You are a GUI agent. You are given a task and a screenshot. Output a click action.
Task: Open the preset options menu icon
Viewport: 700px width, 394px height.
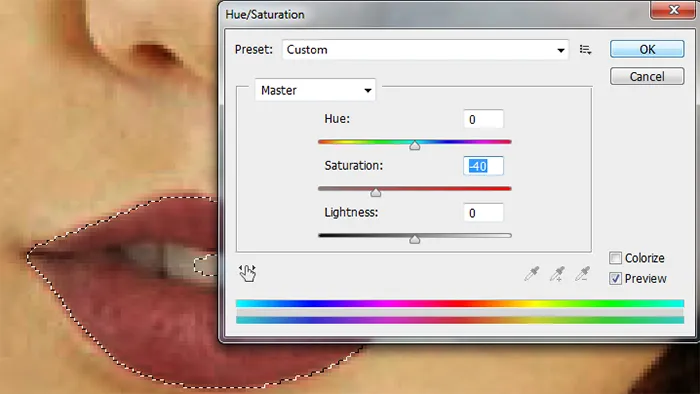585,50
